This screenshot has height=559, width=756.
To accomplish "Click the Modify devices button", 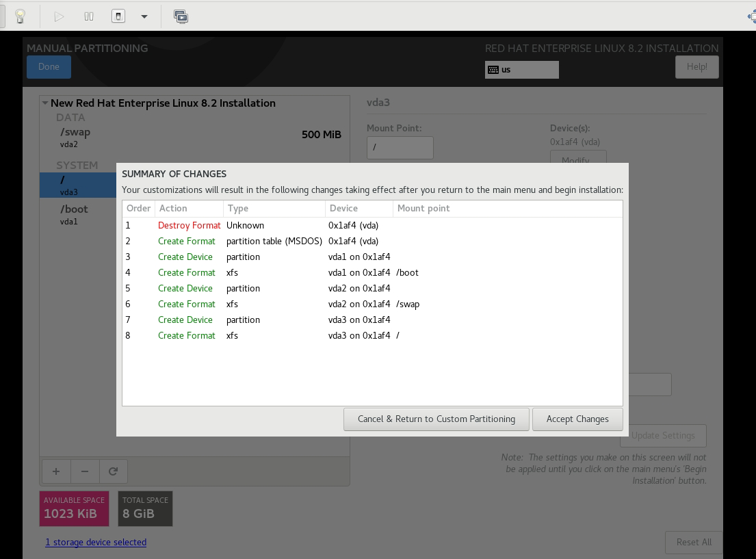I will tap(578, 157).
